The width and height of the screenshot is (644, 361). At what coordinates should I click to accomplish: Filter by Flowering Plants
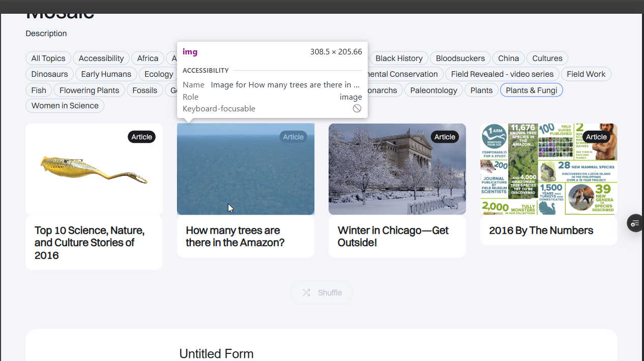click(89, 91)
